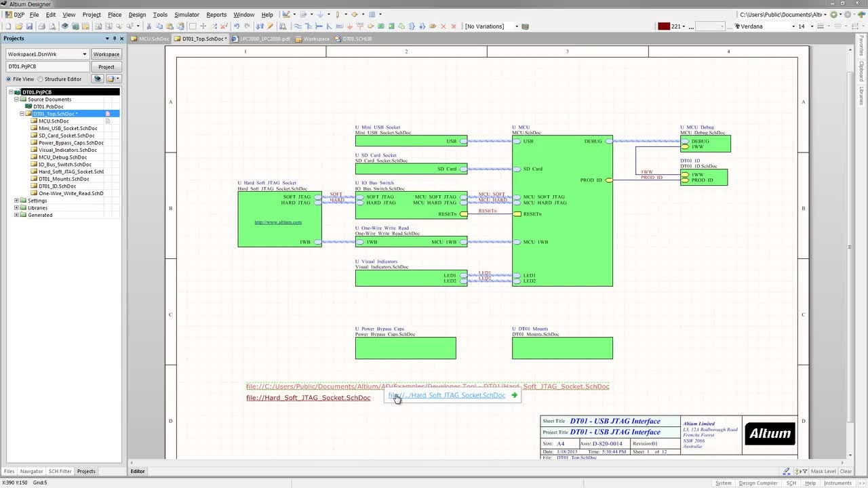Image resolution: width=868 pixels, height=488 pixels.
Task: Click the http://www.altium.com link on sheet
Action: [x=278, y=222]
